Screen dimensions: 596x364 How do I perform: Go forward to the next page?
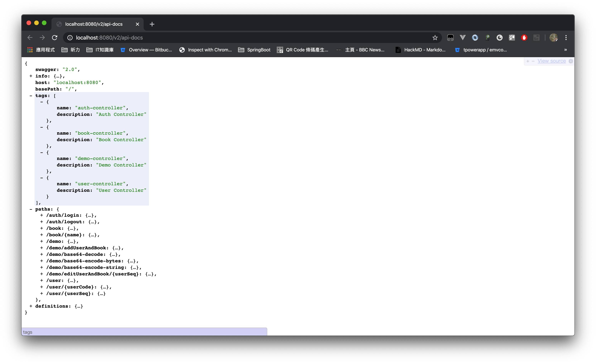click(x=42, y=38)
